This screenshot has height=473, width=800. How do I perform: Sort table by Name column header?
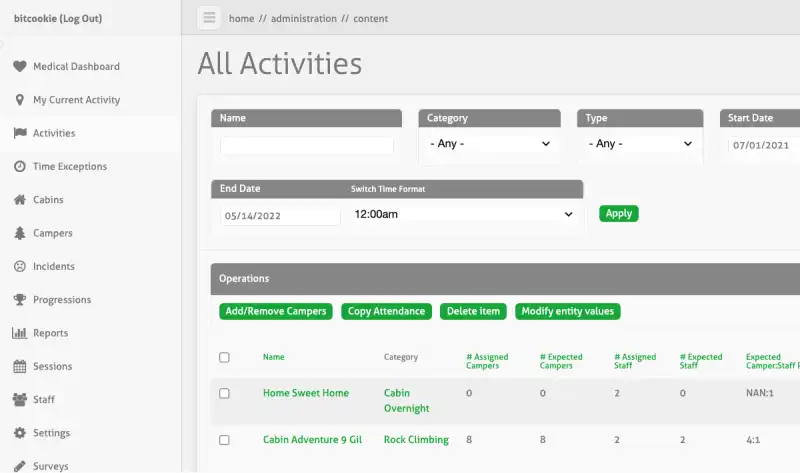click(273, 357)
